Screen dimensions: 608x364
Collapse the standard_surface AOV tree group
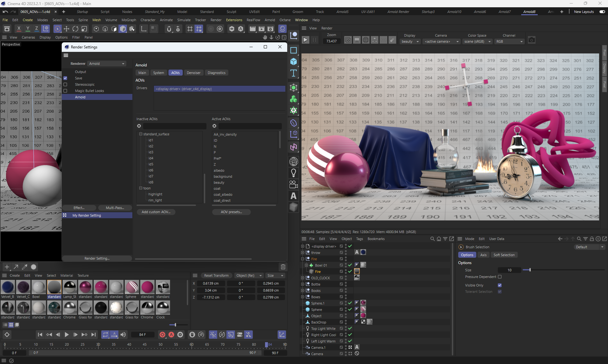pos(141,134)
